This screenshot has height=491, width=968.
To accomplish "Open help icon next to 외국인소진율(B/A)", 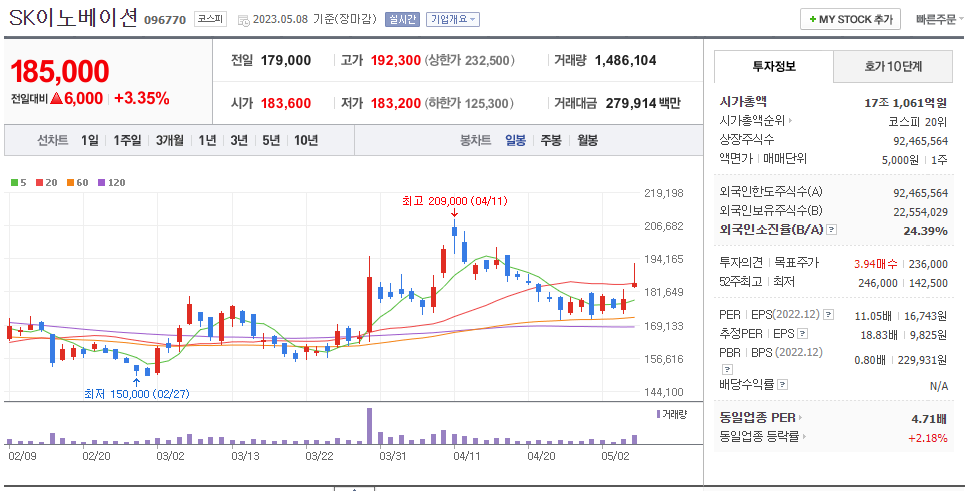I will 832,230.
